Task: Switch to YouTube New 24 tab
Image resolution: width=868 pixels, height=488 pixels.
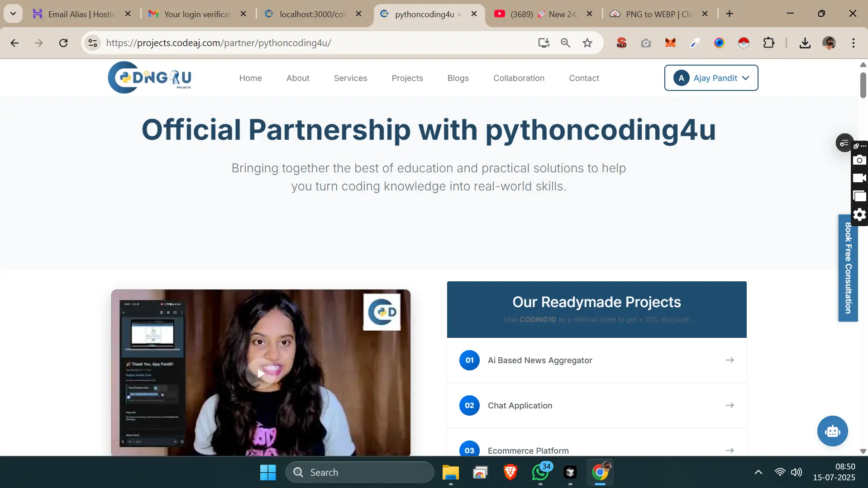Action: tap(544, 14)
